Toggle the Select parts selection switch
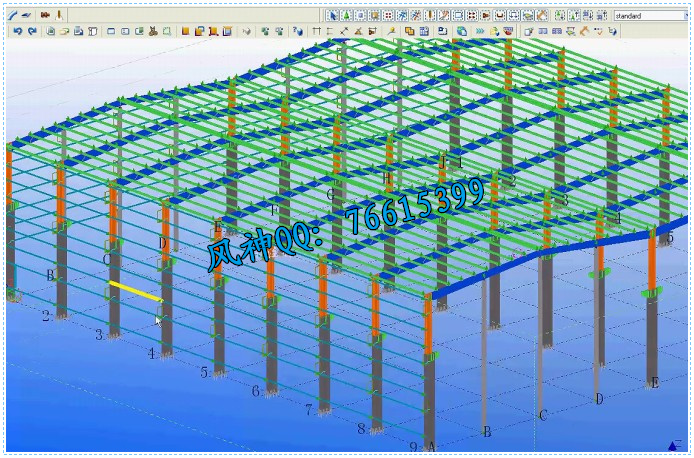This screenshot has width=694, height=458. (x=360, y=16)
